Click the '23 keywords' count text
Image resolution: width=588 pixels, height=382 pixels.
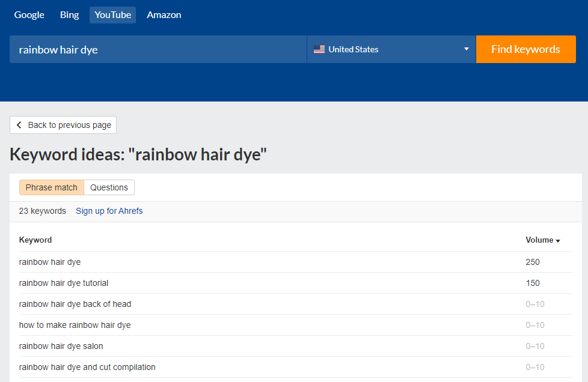pos(42,211)
